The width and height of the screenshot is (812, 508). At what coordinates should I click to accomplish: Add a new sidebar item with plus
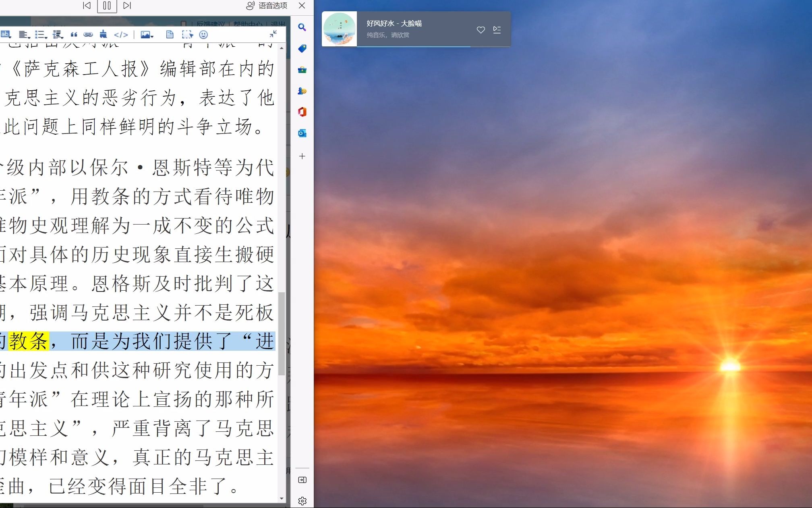[x=302, y=156]
